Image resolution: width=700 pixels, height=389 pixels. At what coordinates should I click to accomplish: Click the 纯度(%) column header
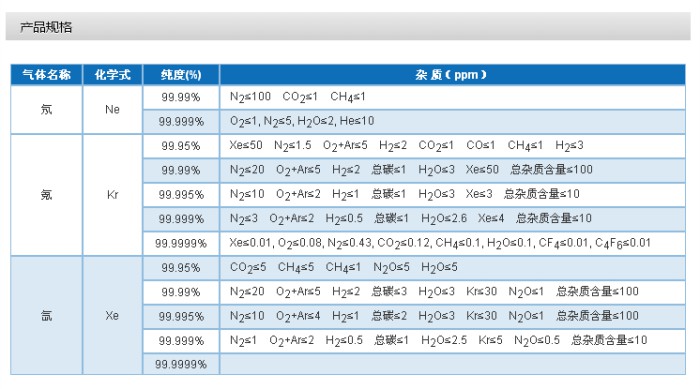(x=181, y=75)
